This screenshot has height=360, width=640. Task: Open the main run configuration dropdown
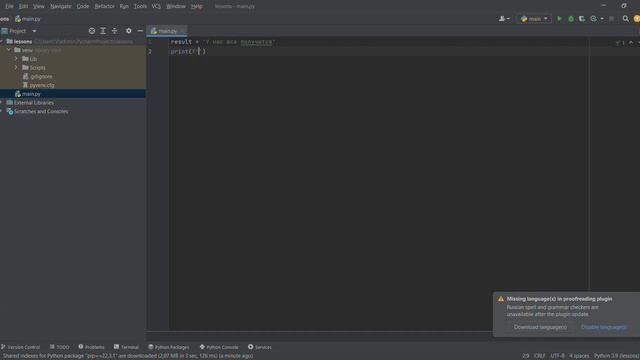tap(534, 19)
